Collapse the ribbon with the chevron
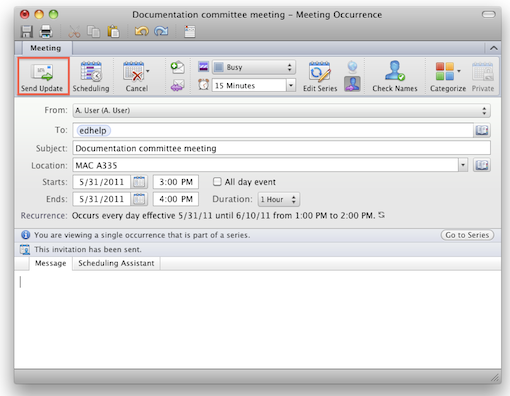This screenshot has width=510, height=396. click(x=494, y=48)
